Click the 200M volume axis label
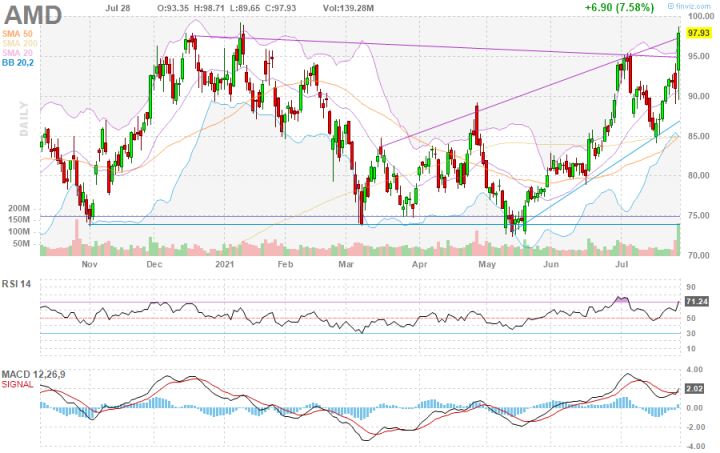The image size is (720, 453). (19, 208)
